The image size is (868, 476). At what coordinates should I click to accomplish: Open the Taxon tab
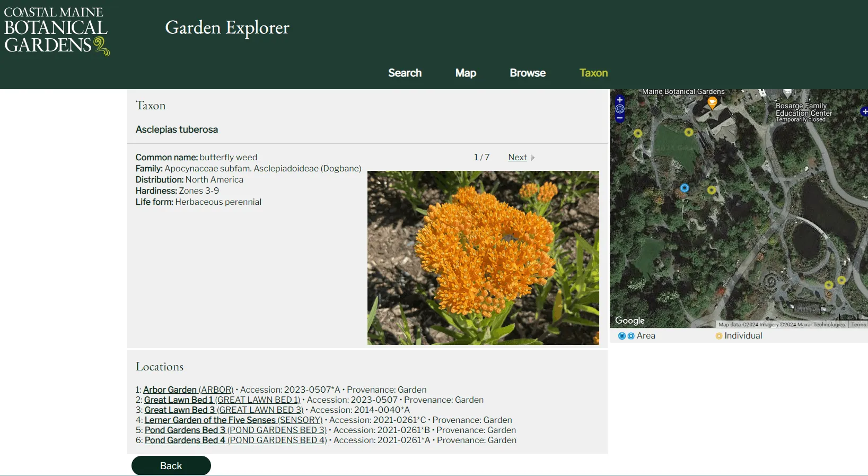(593, 73)
